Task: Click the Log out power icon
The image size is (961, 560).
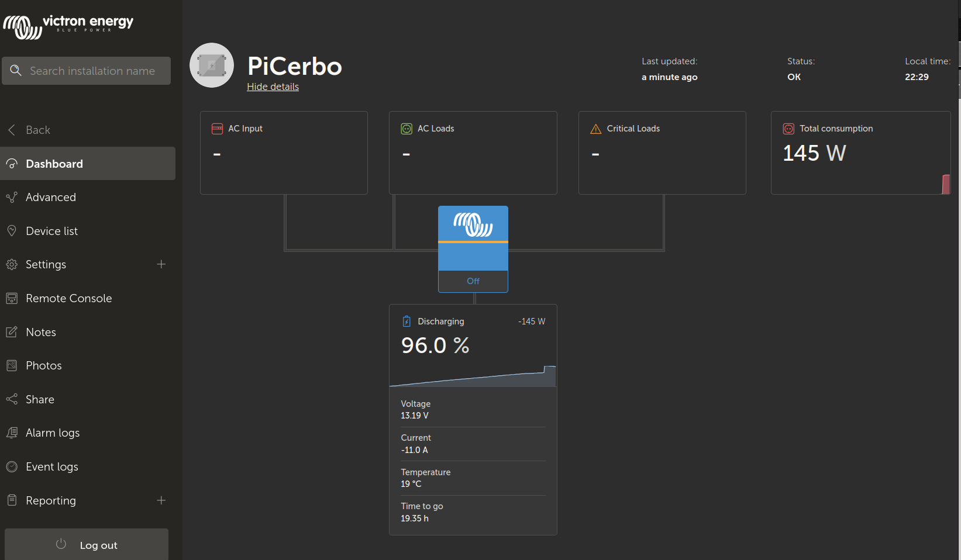Action: [x=61, y=544]
